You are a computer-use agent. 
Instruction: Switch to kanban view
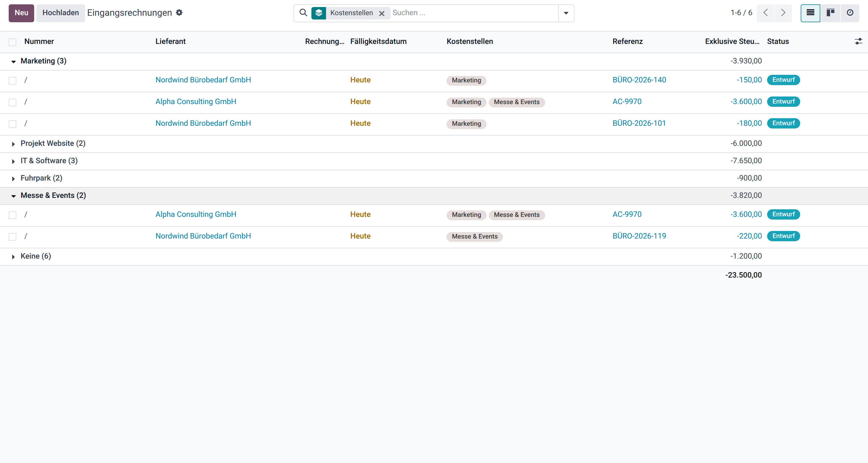(x=830, y=13)
